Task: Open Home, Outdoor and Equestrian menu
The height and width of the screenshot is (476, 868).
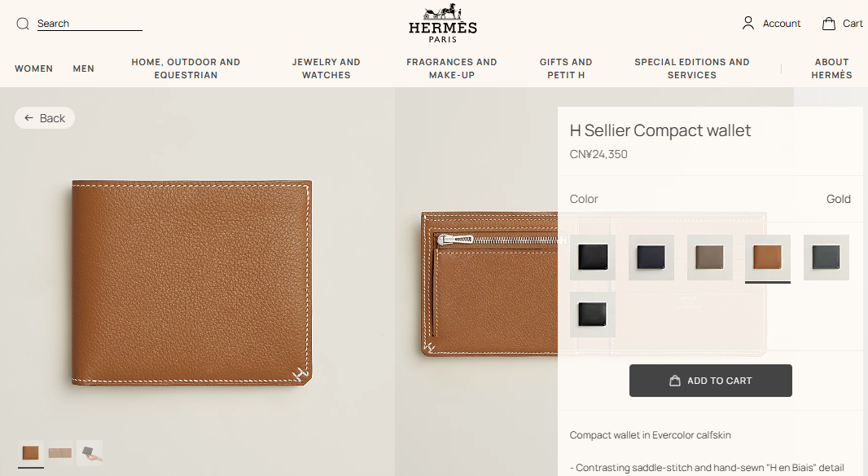Action: tap(186, 68)
